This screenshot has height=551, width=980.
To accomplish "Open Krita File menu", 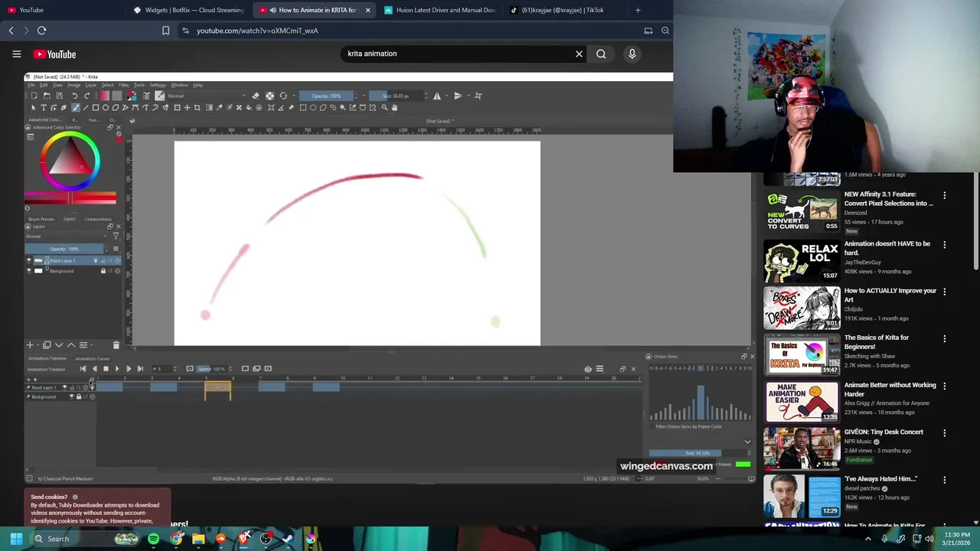I will pos(31,85).
